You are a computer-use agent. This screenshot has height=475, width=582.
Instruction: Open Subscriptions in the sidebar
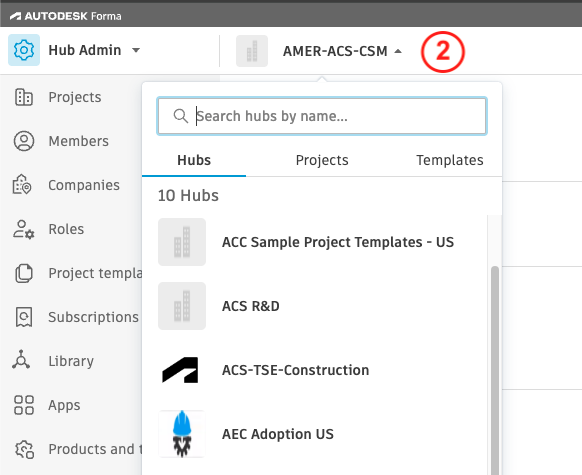[x=76, y=317]
